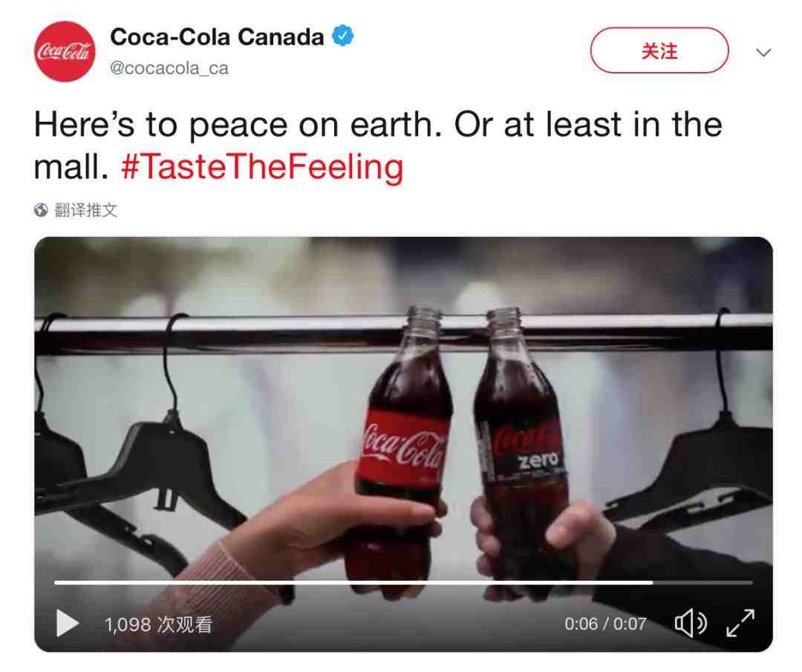Click the end of the playback progress
802x672 pixels.
tap(652, 582)
